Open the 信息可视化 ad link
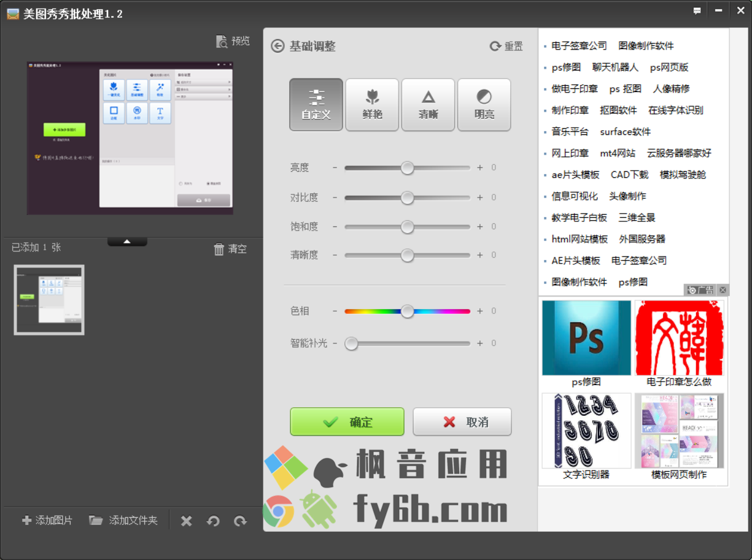The width and height of the screenshot is (752, 560). click(575, 196)
